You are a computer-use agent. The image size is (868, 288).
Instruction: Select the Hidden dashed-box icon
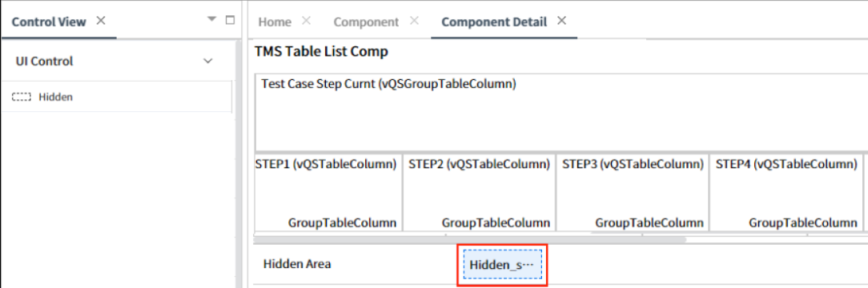coord(22,97)
